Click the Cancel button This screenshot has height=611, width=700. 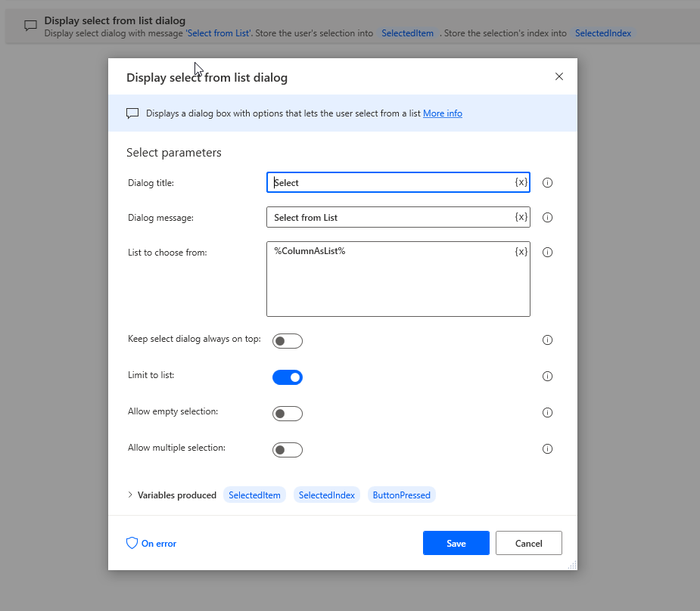click(529, 543)
